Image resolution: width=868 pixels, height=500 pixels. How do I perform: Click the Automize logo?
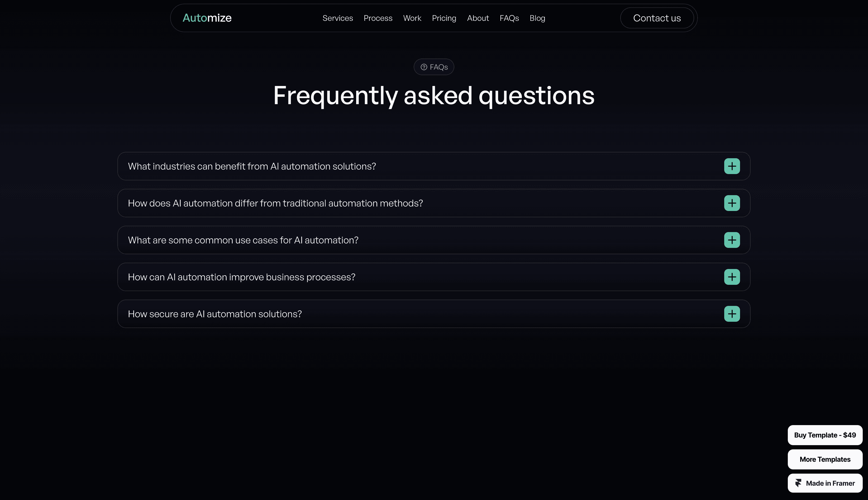[207, 18]
